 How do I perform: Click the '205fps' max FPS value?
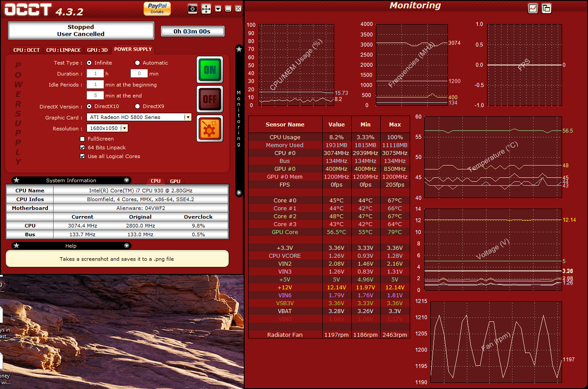click(x=395, y=184)
